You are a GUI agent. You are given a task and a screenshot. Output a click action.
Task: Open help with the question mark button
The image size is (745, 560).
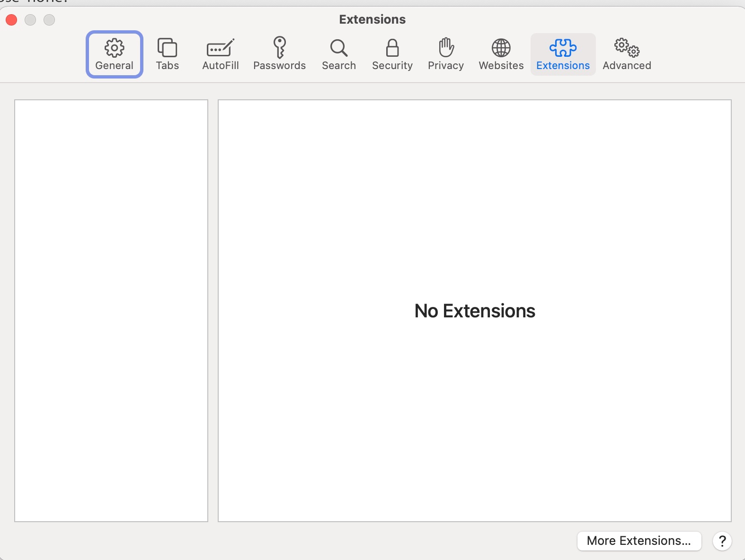click(x=722, y=541)
